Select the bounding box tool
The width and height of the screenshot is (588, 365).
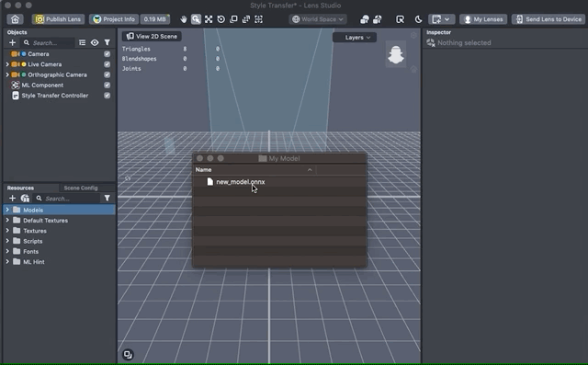tap(259, 19)
